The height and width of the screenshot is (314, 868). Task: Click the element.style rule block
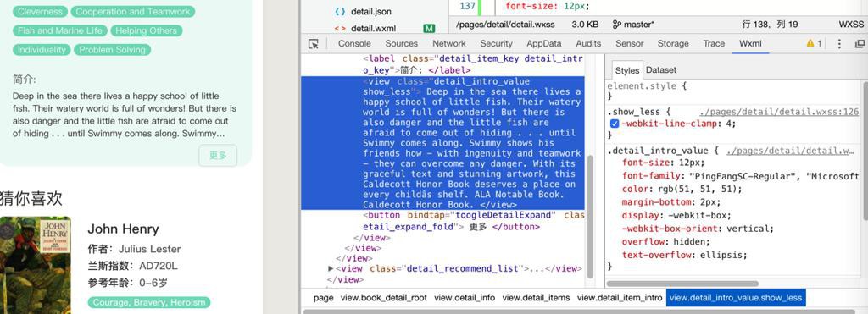(x=647, y=91)
